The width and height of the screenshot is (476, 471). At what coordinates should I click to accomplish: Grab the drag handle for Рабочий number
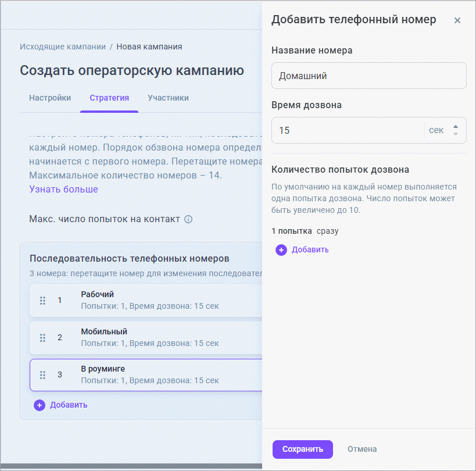pos(42,301)
